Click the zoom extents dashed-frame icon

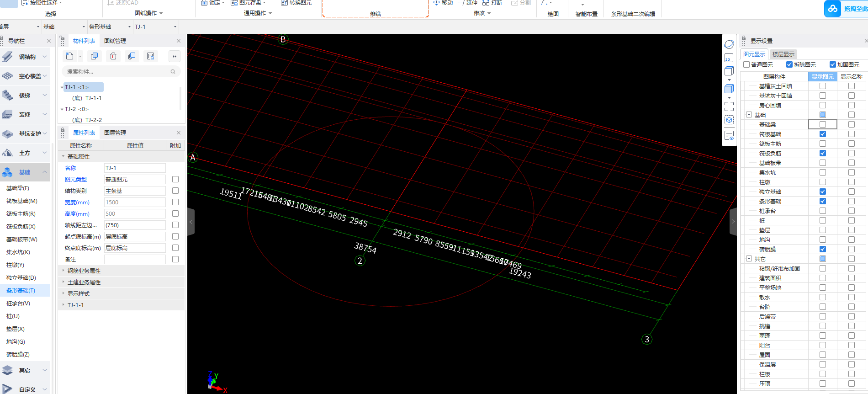click(729, 106)
